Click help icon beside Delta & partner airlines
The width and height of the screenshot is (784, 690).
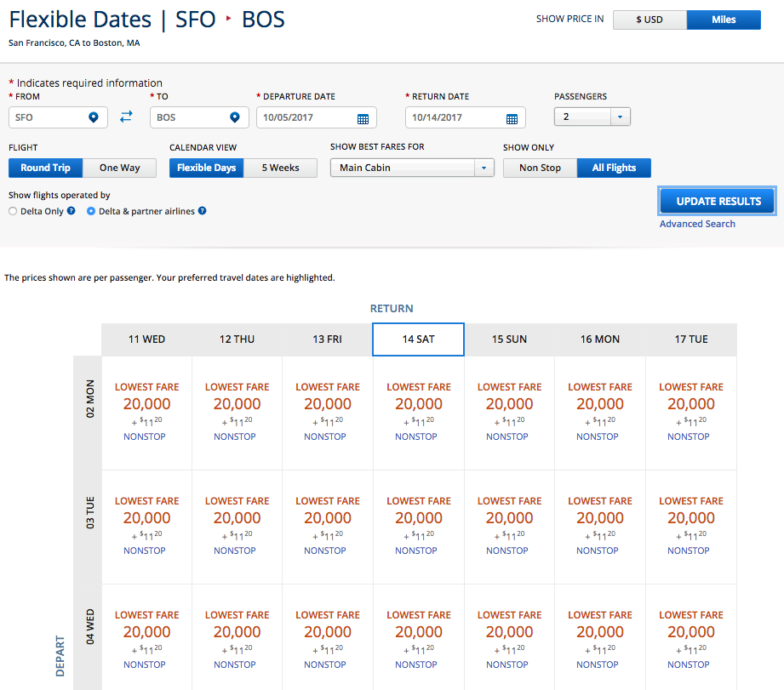[x=202, y=211]
